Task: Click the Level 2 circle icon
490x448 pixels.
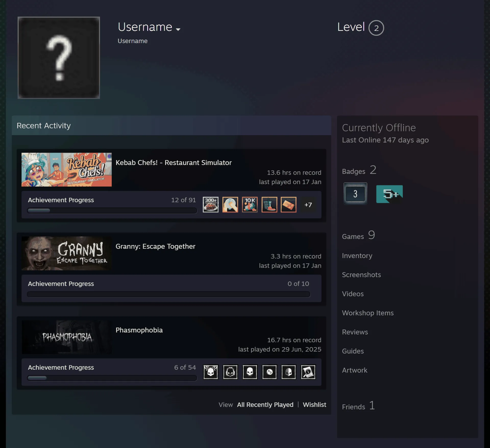Action: point(376,28)
